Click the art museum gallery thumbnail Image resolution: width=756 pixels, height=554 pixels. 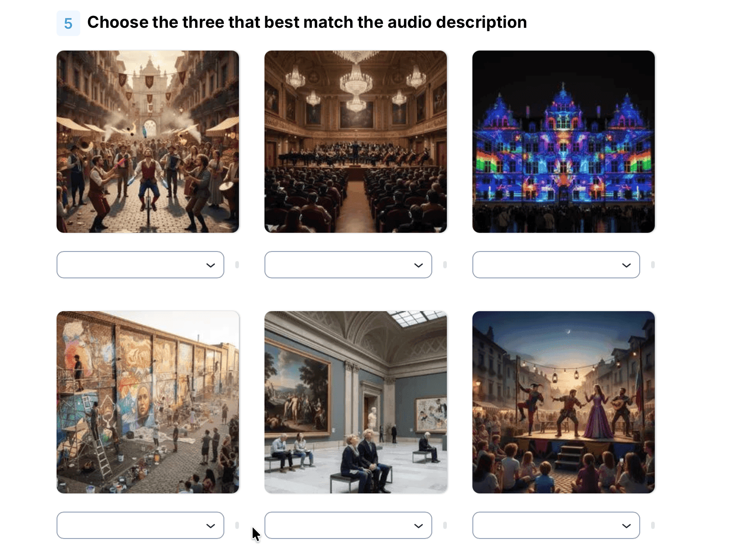point(356,402)
